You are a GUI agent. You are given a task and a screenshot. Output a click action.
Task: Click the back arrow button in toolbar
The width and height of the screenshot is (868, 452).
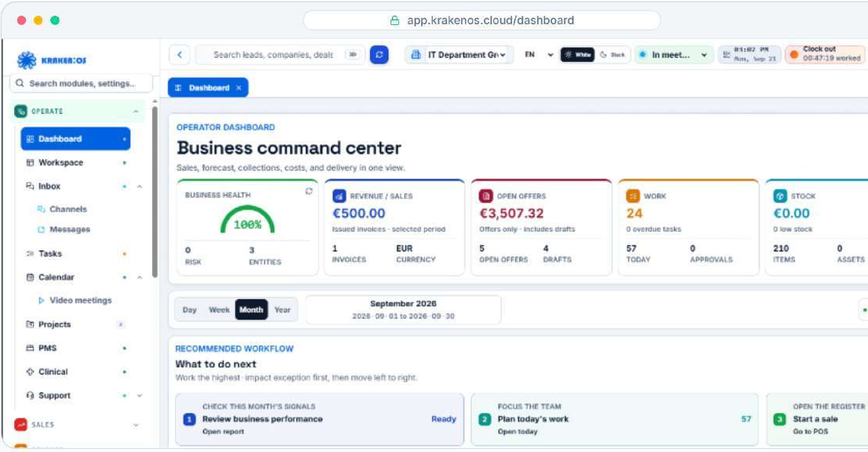click(180, 55)
